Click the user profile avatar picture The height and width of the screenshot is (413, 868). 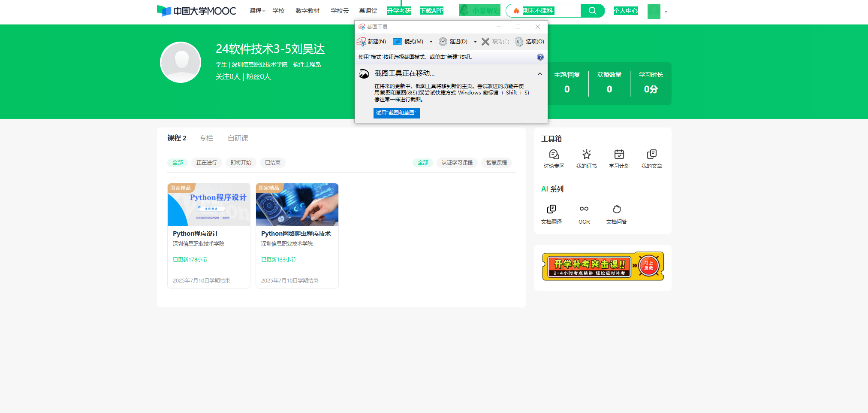pyautogui.click(x=181, y=62)
